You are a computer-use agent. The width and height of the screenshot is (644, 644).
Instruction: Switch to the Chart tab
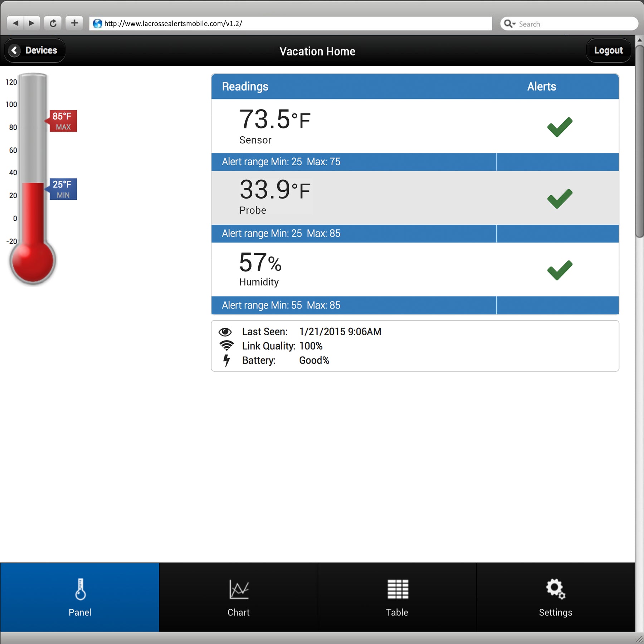pos(239,597)
